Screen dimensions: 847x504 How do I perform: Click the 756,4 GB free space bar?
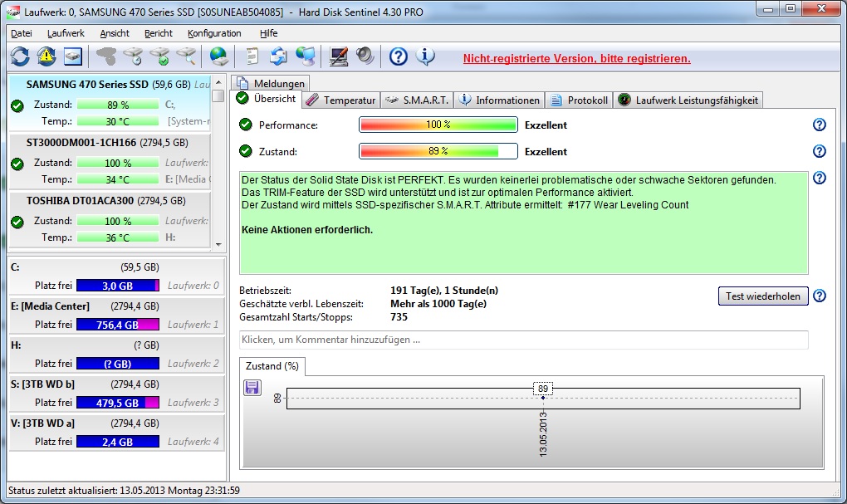pyautogui.click(x=118, y=325)
